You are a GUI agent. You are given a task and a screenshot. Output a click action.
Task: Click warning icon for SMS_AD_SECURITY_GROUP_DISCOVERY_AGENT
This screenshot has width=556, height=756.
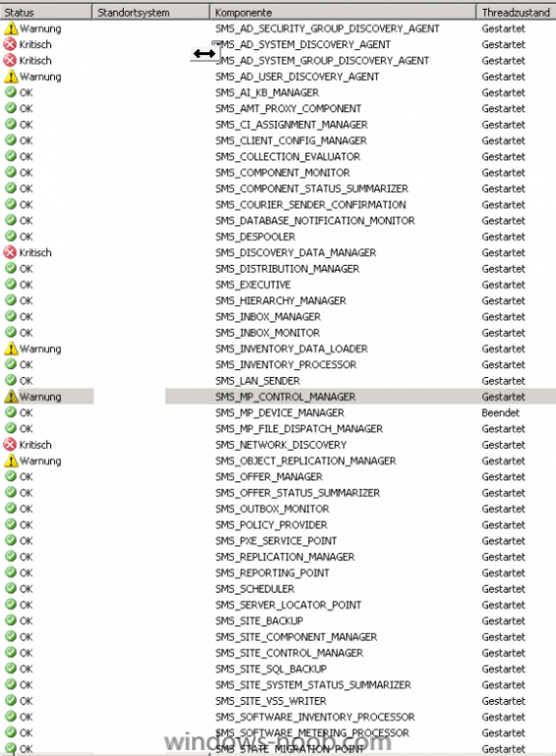click(11, 29)
